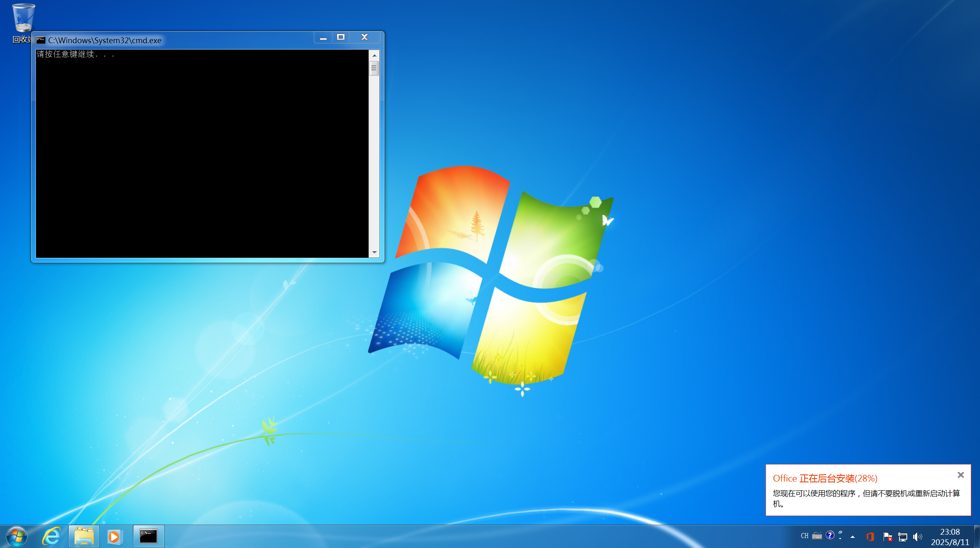Close the Office installing notification

[960, 475]
